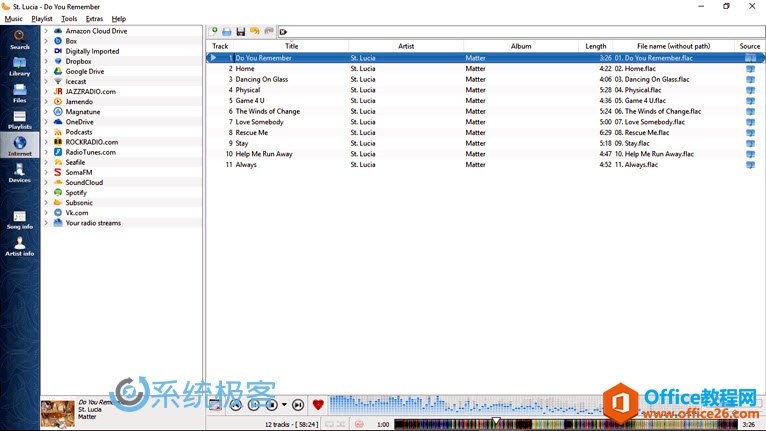Expand the Digitally Imported node
The width and height of the screenshot is (766, 431).
point(46,51)
